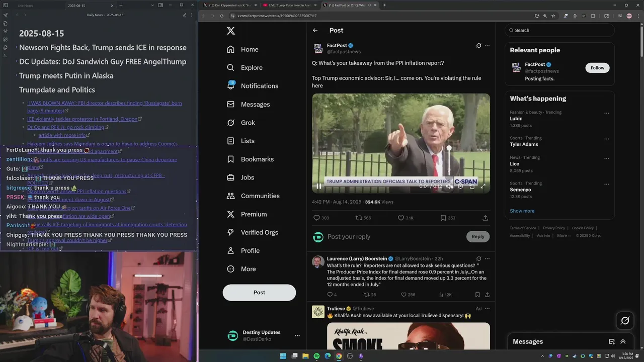Adjust the video volume slider
Image resolution: width=644 pixels, height=362 pixels.
tap(449, 161)
